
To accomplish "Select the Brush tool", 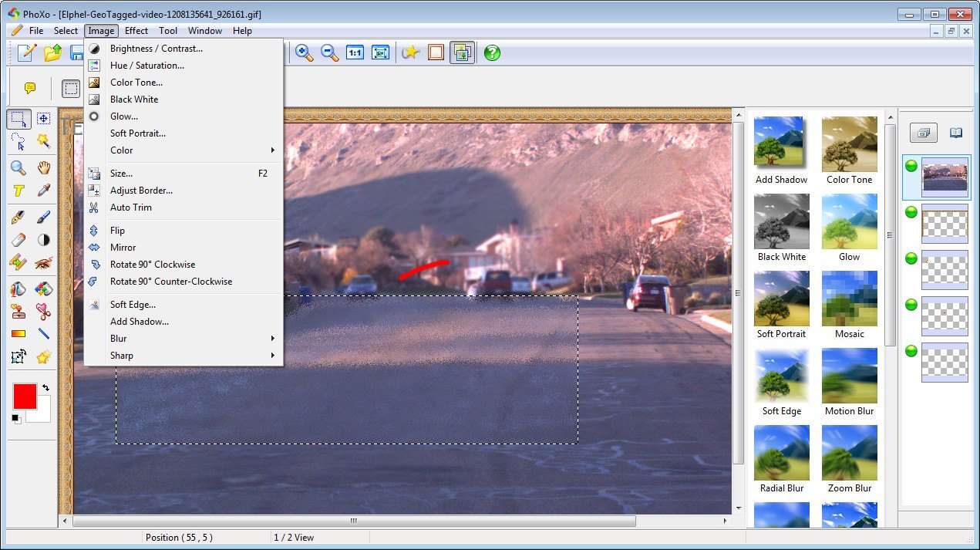I will [x=43, y=217].
